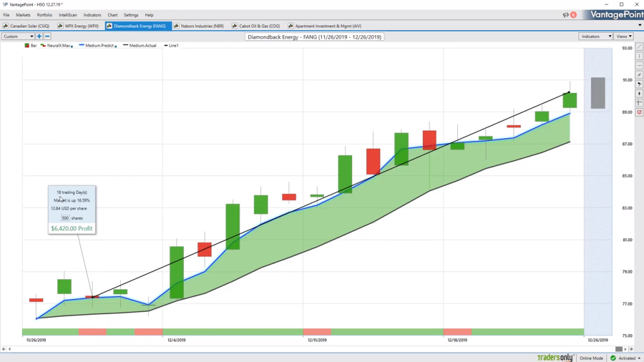This screenshot has height=362, width=644.
Task: Click the red notification badge showing 6
Action: pos(574,15)
